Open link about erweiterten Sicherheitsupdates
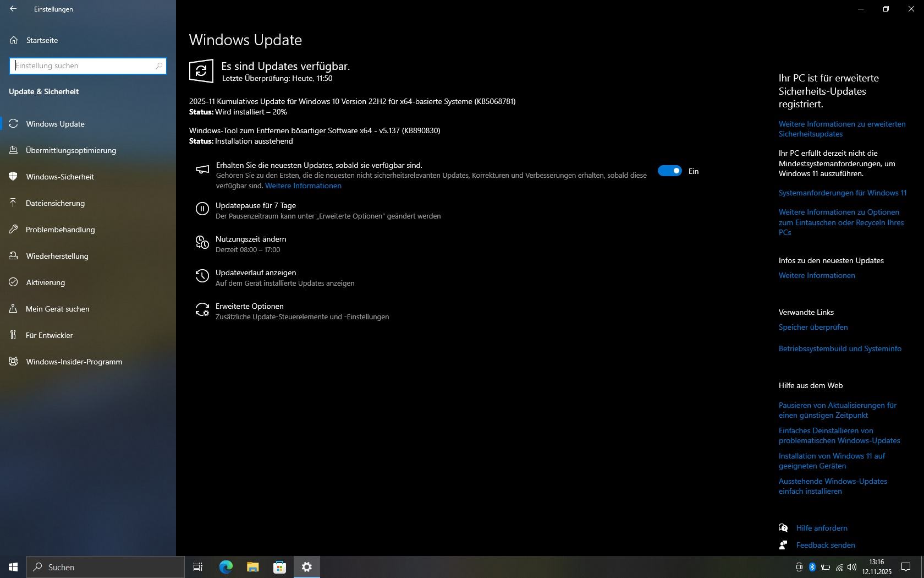The height and width of the screenshot is (578, 924). pos(842,129)
